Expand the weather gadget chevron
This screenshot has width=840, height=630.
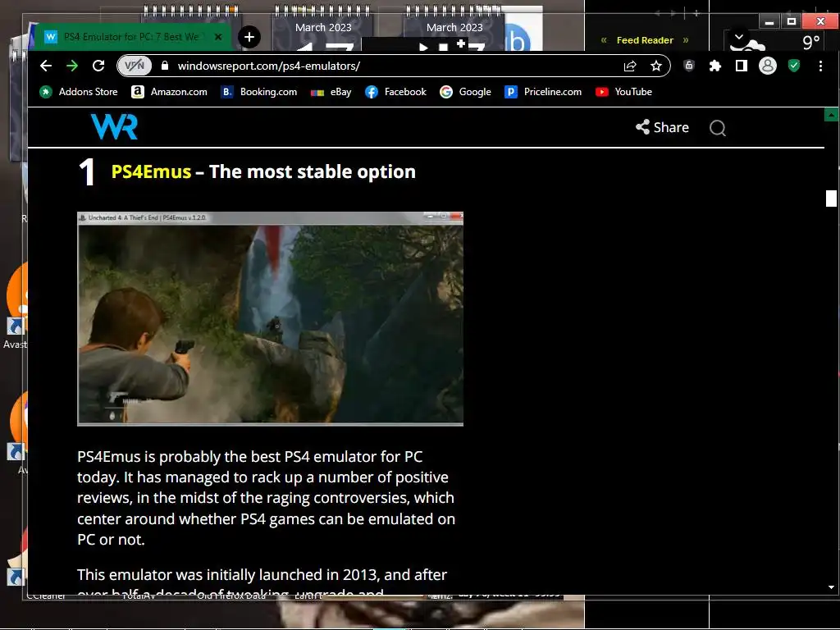(739, 37)
